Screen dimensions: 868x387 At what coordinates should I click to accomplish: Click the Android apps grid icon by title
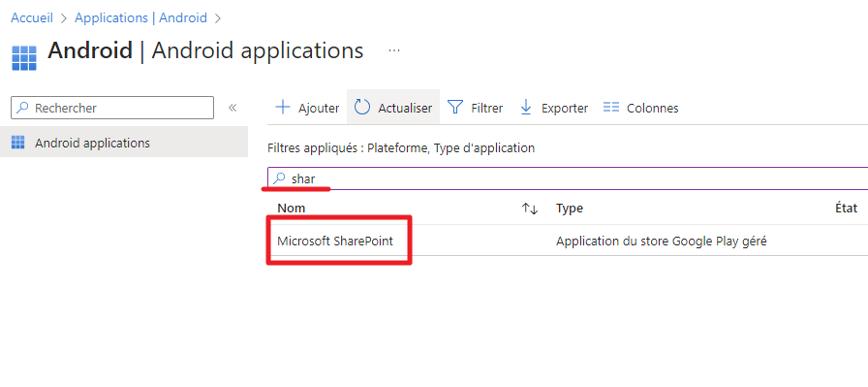coord(24,58)
